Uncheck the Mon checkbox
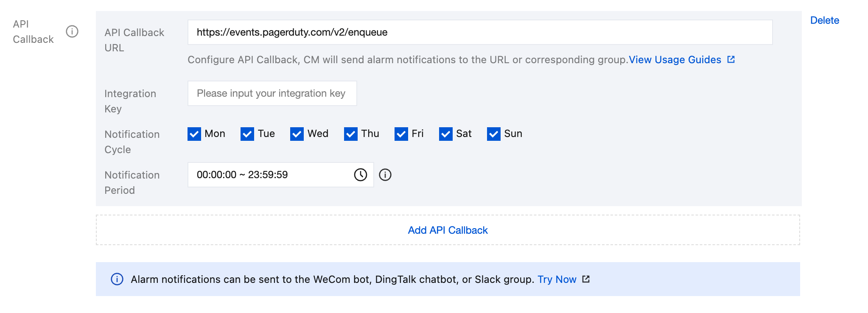The image size is (868, 313). [194, 134]
